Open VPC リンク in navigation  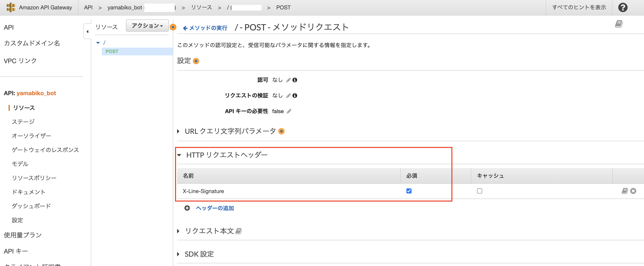pos(20,61)
